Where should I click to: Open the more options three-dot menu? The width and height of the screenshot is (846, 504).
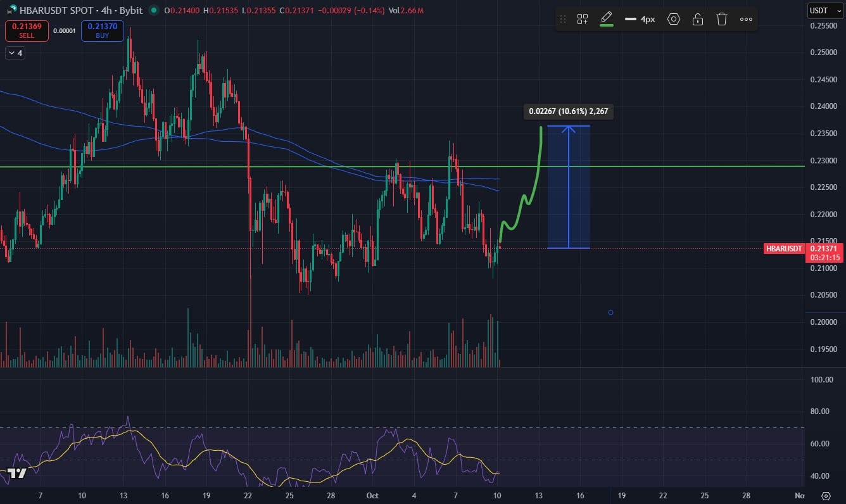(746, 19)
